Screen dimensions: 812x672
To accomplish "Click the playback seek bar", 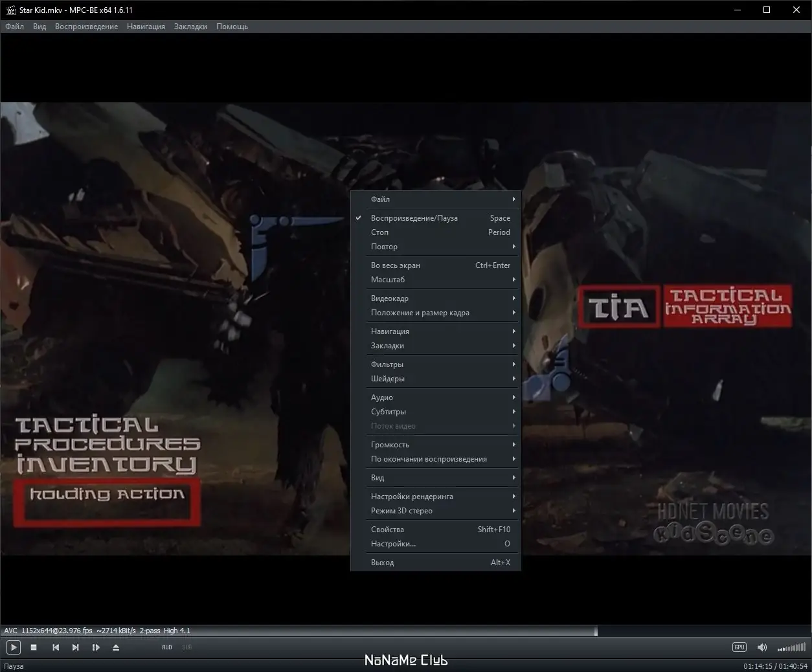I will point(406,631).
